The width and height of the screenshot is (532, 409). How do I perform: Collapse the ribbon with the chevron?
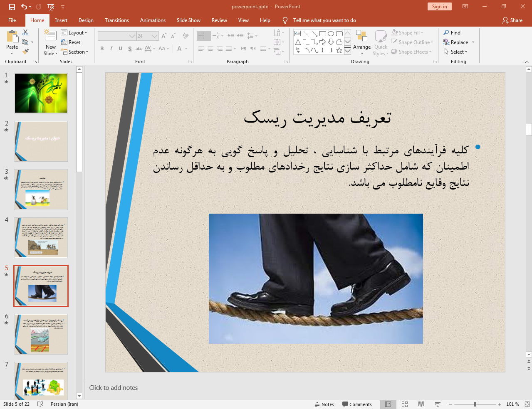[x=527, y=62]
